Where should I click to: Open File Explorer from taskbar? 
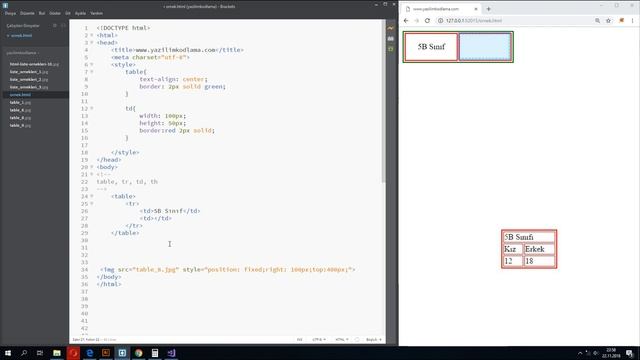(x=57, y=353)
